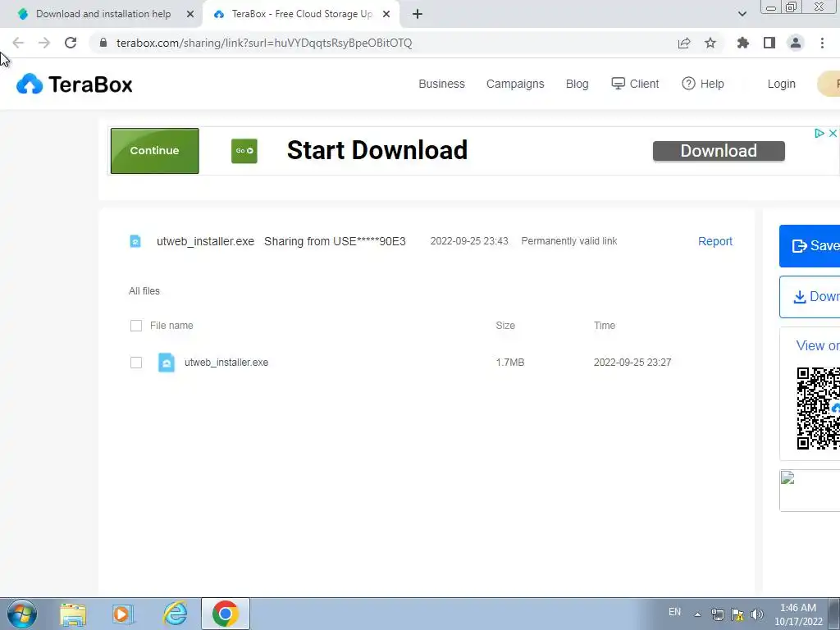Screen dimensions: 840x630
Task: Show hidden tray icons arrow
Action: (697, 614)
